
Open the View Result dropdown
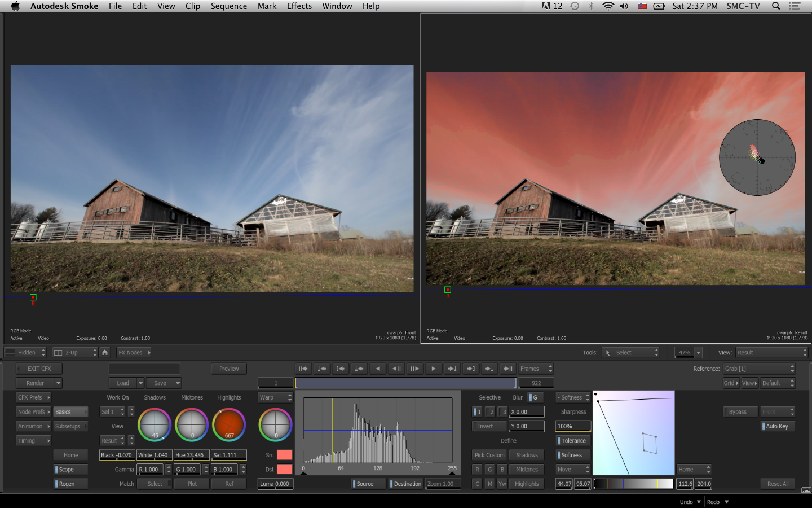[x=771, y=352]
